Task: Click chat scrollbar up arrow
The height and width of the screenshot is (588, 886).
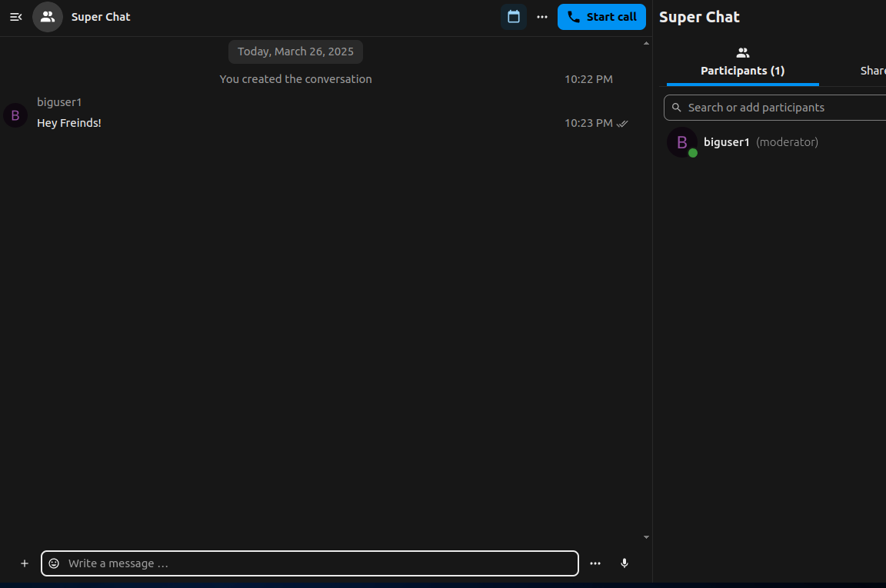Action: [x=646, y=43]
